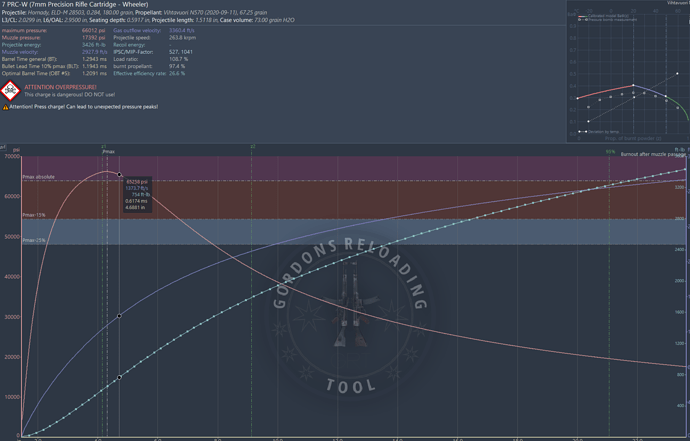Click the 'Pmax-15%' zone label
The width and height of the screenshot is (690, 441).
pyautogui.click(x=34, y=215)
